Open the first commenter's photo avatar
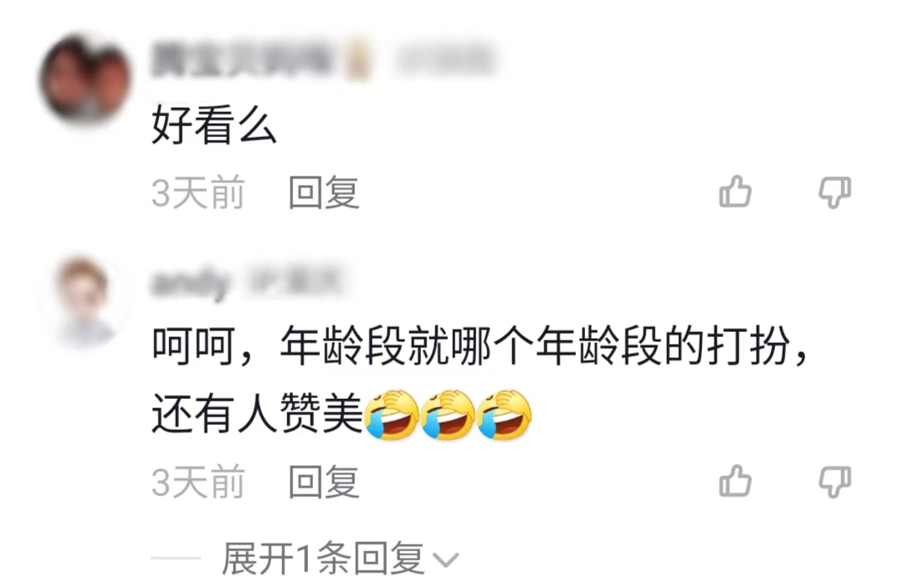This screenshot has height=588, width=903. pos(85,79)
